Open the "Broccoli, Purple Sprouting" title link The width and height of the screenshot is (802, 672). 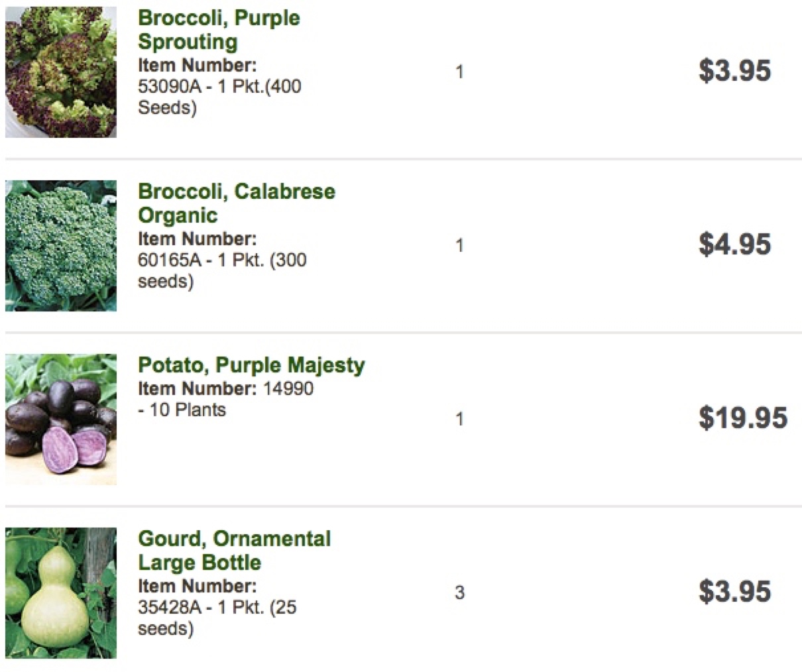(219, 29)
